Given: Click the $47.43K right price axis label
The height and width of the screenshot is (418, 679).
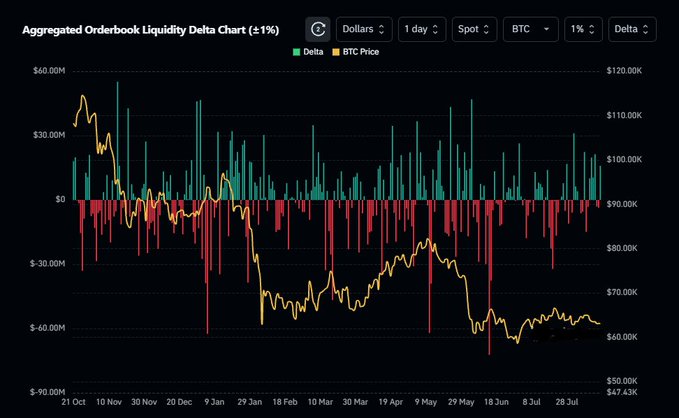Looking at the screenshot, I should pos(622,392).
